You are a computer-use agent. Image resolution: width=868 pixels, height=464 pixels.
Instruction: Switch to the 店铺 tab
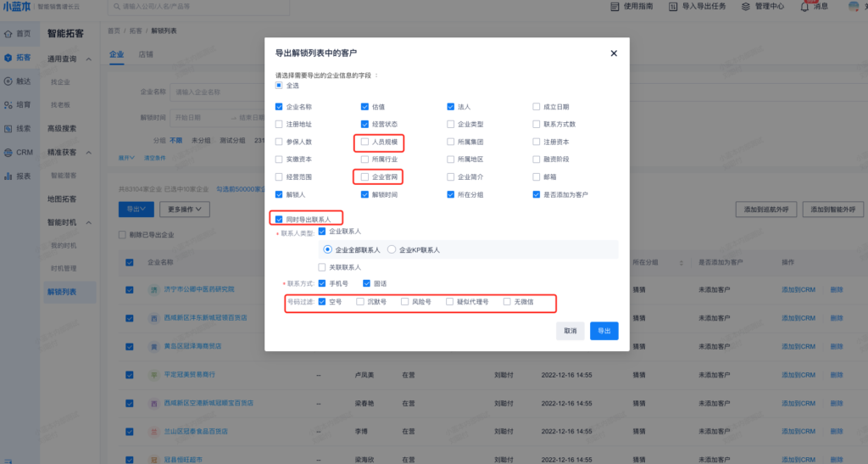click(x=146, y=54)
